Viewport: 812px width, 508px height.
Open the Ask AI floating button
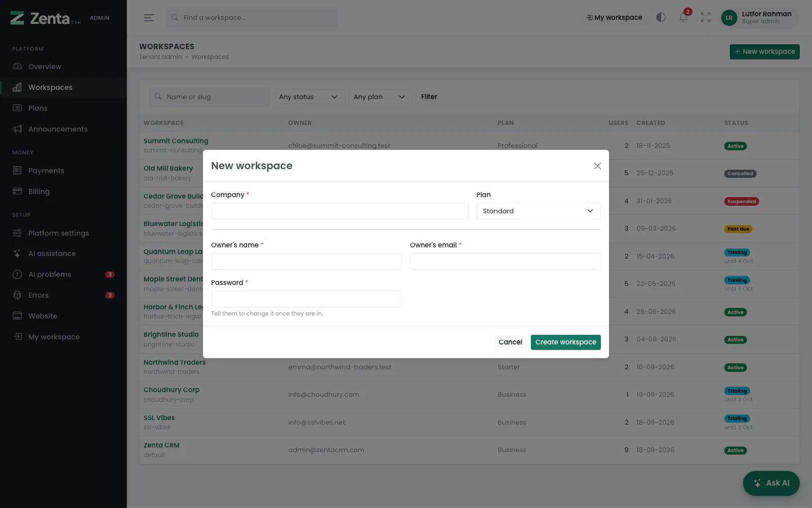[771, 483]
